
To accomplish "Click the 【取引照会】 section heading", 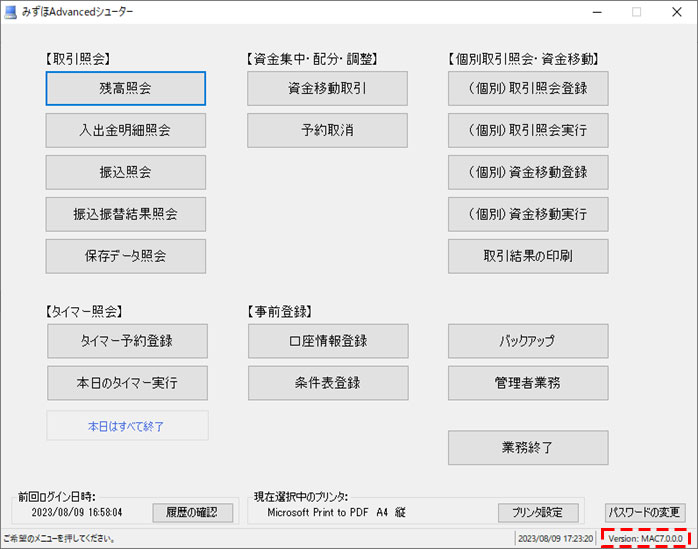I will (x=78, y=59).
